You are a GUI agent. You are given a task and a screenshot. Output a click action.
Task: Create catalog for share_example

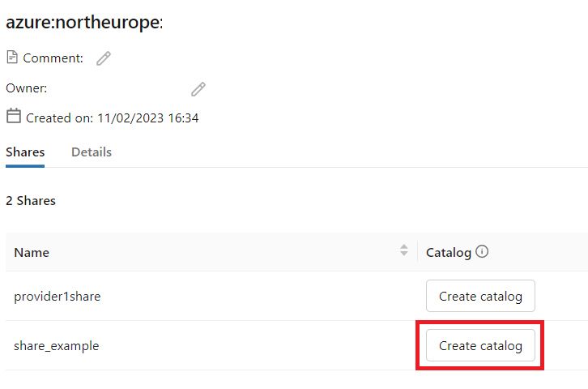click(480, 345)
